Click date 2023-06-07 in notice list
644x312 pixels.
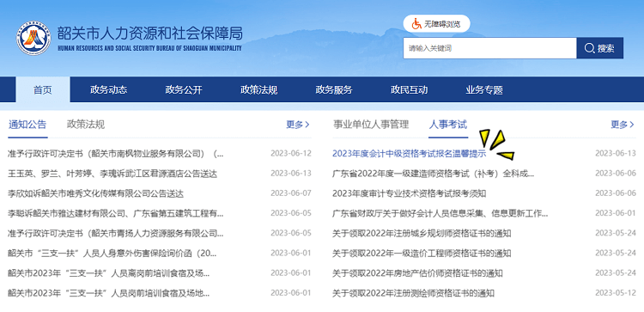click(291, 193)
